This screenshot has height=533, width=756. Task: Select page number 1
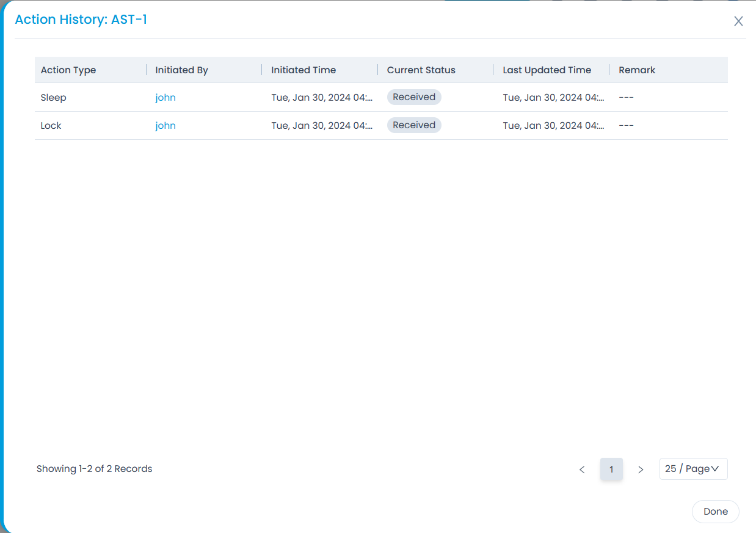611,470
